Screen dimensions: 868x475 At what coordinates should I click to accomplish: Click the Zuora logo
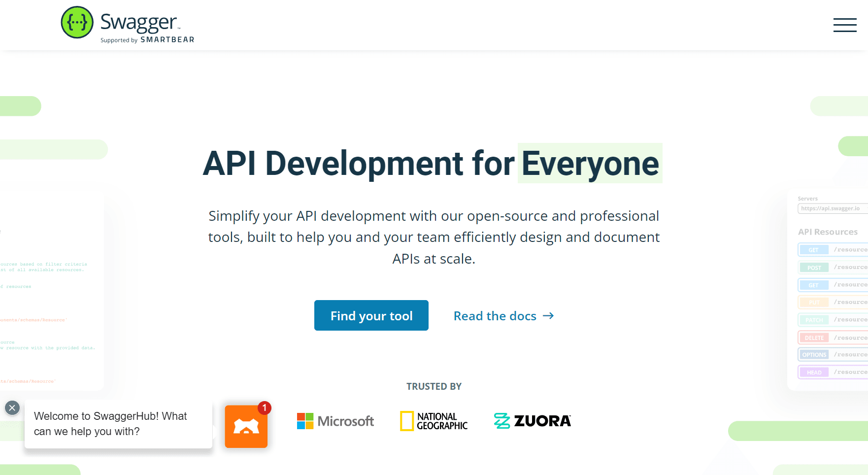pos(533,421)
